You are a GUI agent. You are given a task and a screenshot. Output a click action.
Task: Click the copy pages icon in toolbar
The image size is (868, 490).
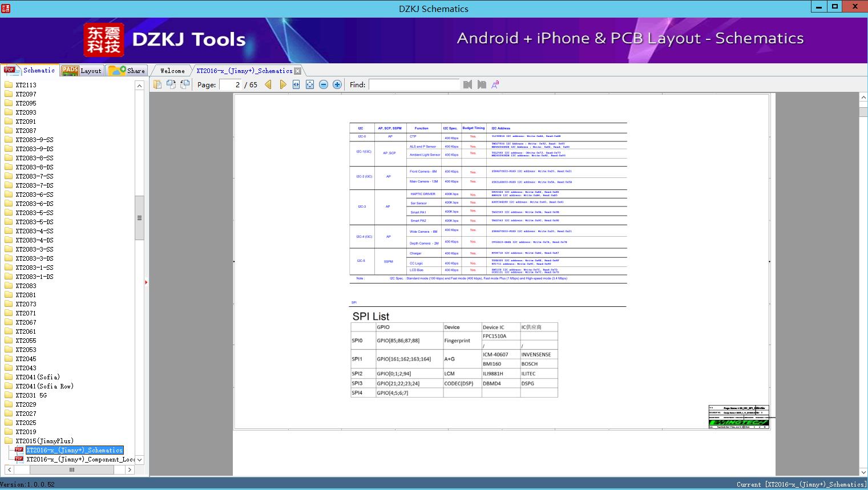(158, 84)
